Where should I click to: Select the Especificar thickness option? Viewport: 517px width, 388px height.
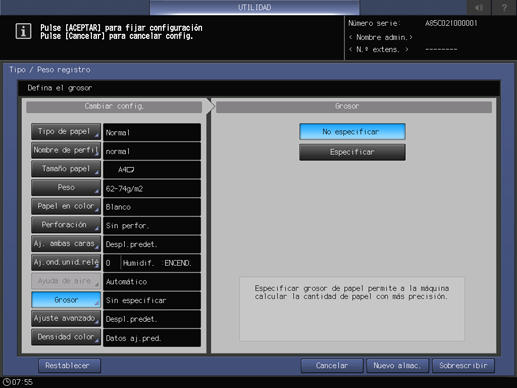(x=352, y=152)
